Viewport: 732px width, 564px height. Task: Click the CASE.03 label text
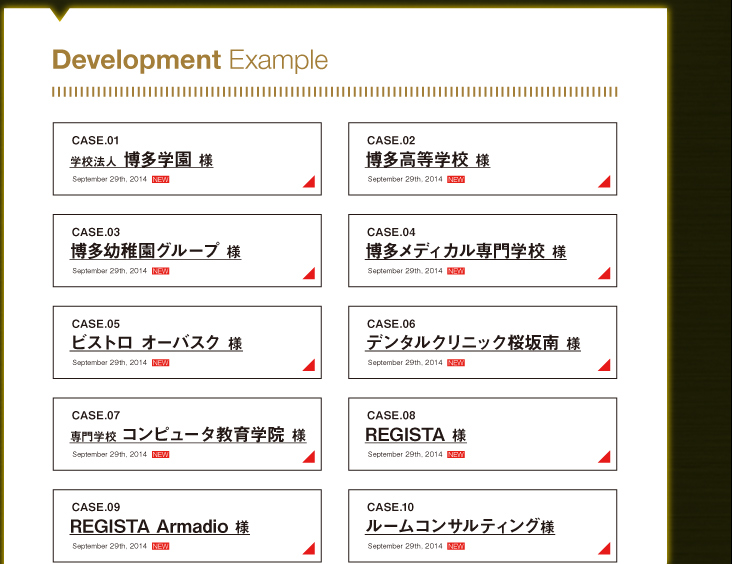pos(96,232)
